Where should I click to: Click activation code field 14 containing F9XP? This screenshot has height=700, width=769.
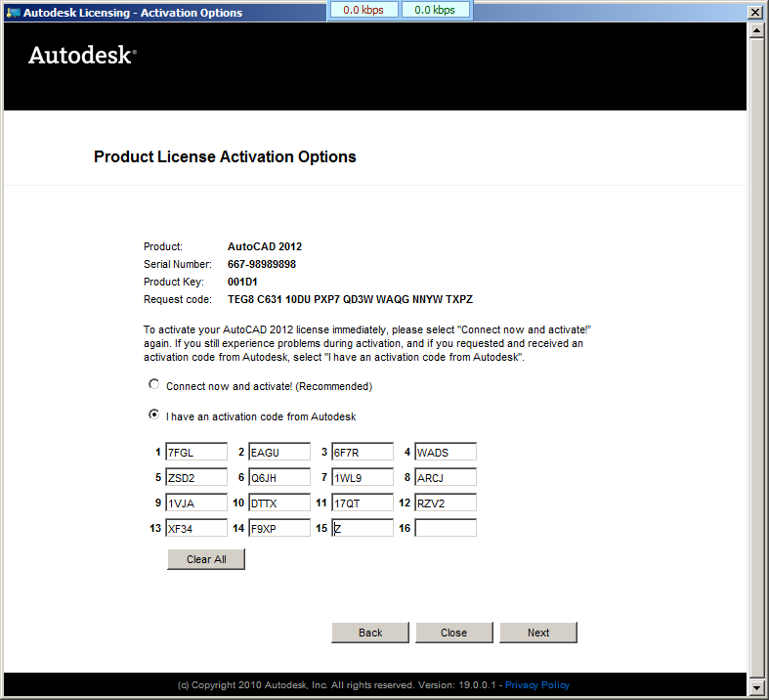pos(279,528)
